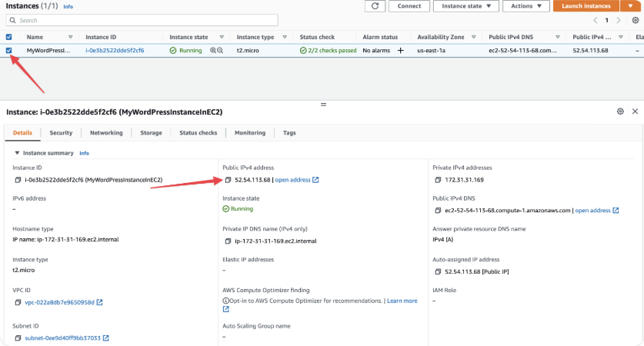Copy the private IPv4 address 172.31.31.169
The image size is (644, 346).
coord(438,180)
